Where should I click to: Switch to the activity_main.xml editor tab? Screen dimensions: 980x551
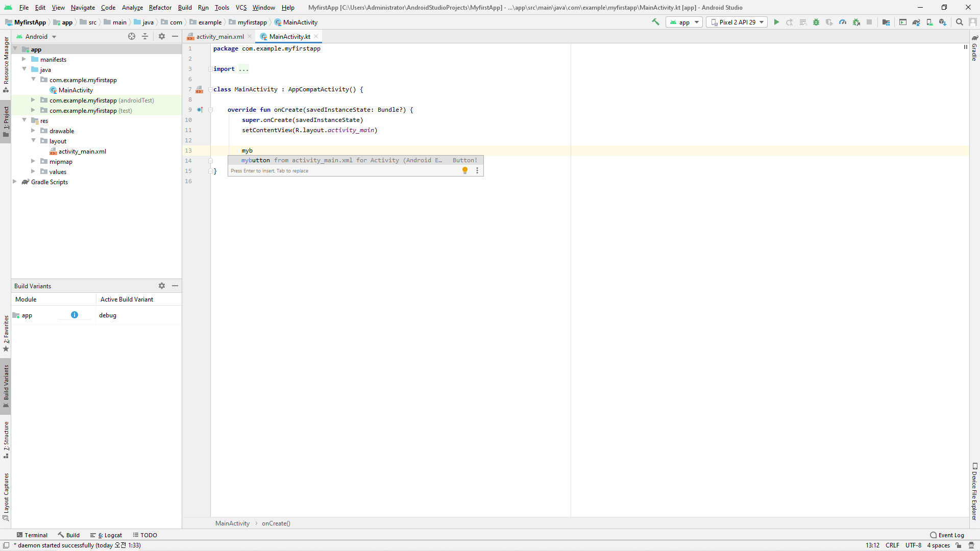[219, 36]
